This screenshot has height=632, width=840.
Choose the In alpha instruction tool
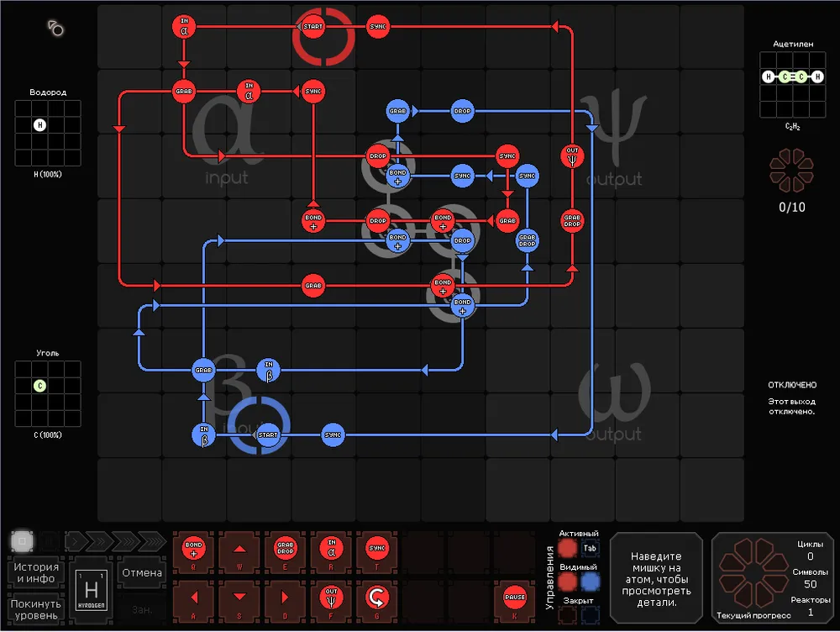[330, 549]
